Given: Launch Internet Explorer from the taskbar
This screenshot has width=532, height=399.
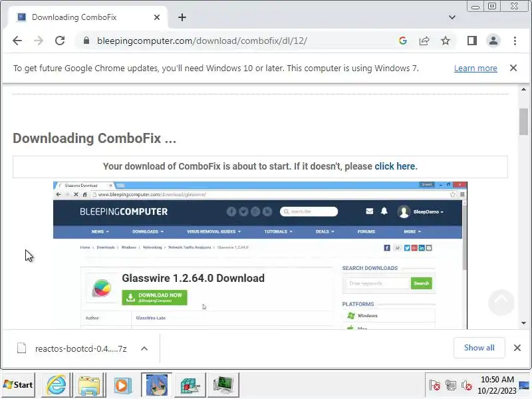Looking at the screenshot, I should click(57, 385).
